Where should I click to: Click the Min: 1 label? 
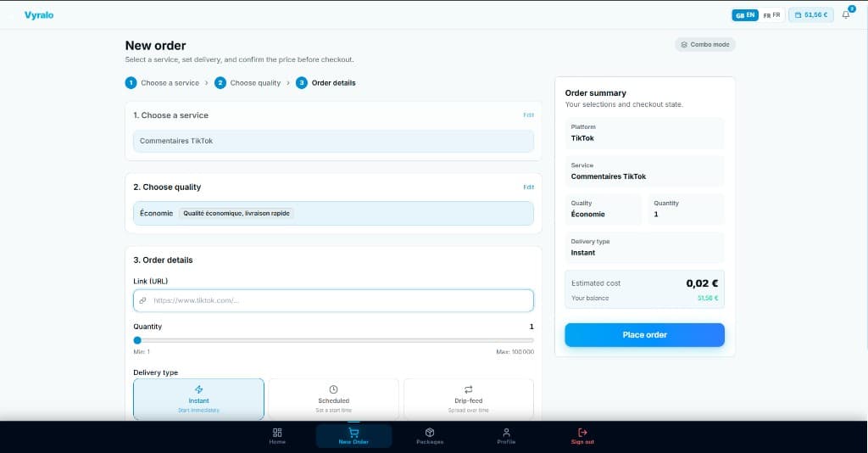tap(142, 352)
